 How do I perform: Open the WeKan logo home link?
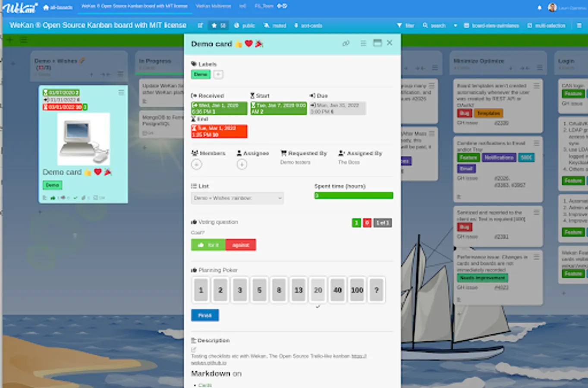(x=20, y=7)
